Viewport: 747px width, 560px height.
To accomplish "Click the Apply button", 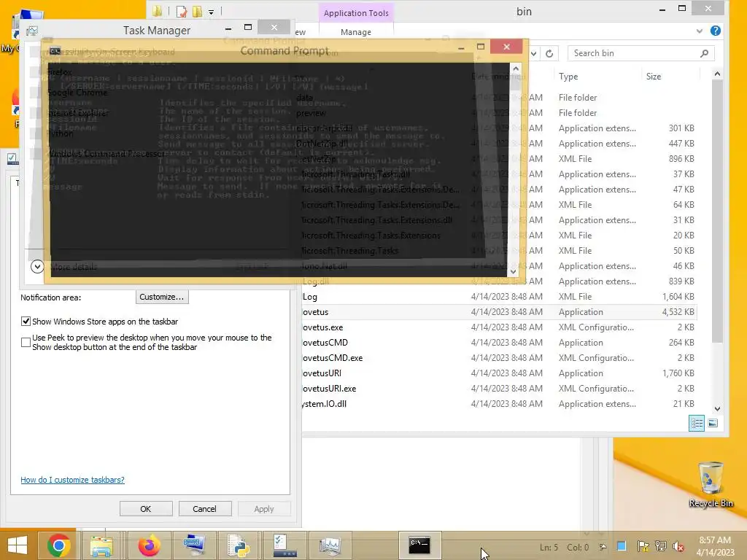I will (264, 508).
